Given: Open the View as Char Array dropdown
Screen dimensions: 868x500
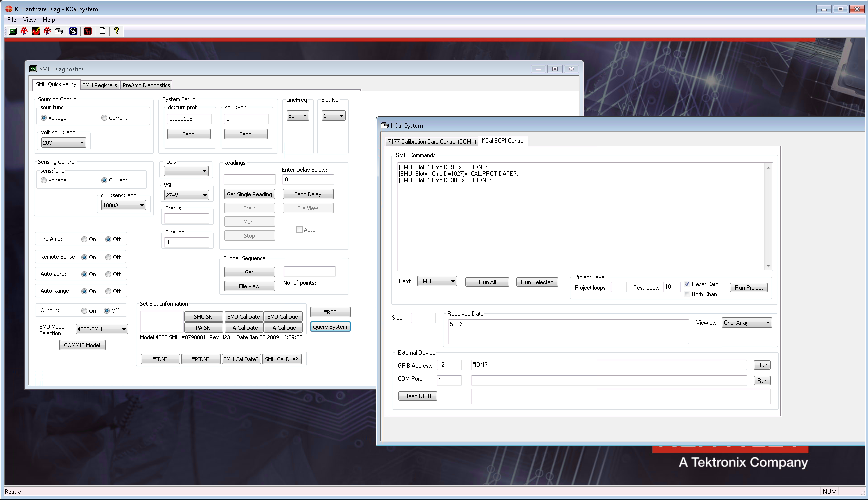Looking at the screenshot, I should pyautogui.click(x=747, y=323).
